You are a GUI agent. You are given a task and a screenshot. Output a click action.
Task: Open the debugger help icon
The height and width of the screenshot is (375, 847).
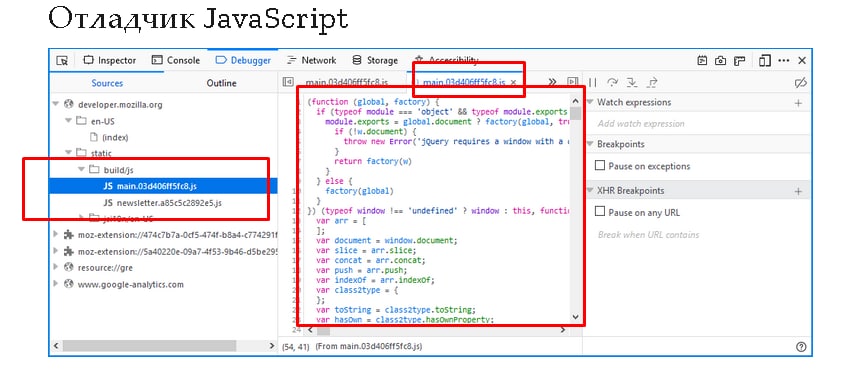[x=802, y=346]
